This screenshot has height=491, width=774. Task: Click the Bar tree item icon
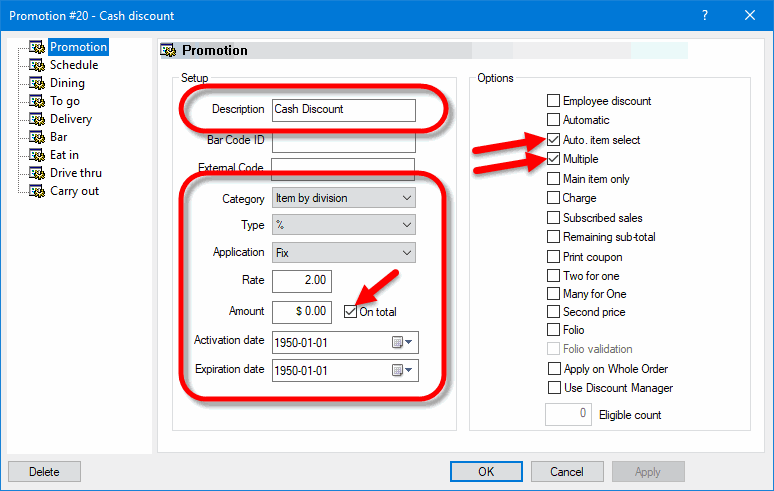coord(38,137)
